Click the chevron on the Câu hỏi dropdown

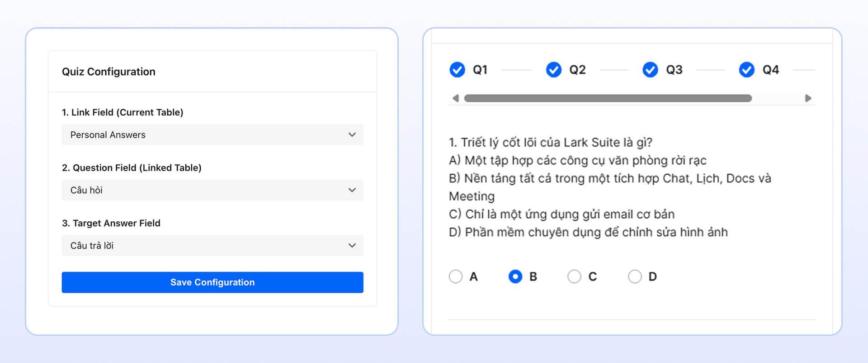click(352, 190)
